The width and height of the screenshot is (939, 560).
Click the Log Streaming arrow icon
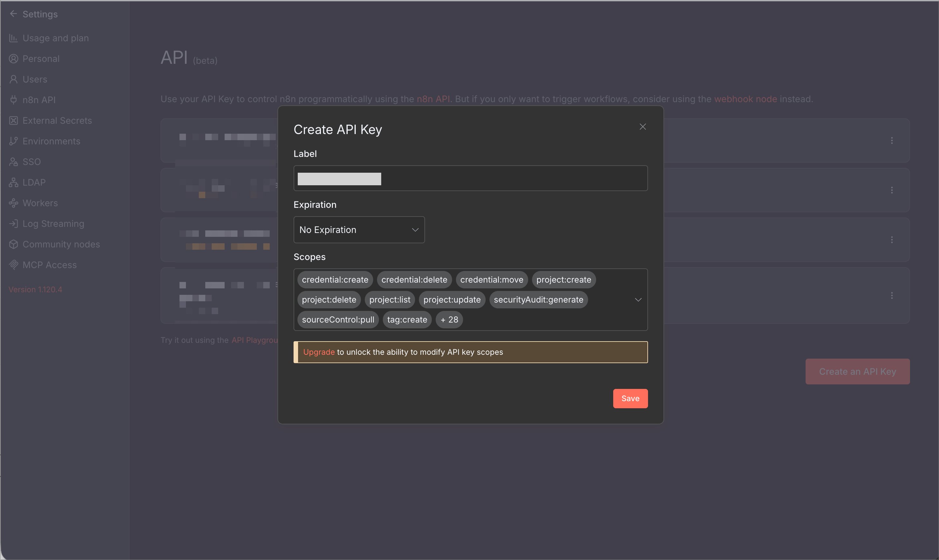tap(14, 224)
